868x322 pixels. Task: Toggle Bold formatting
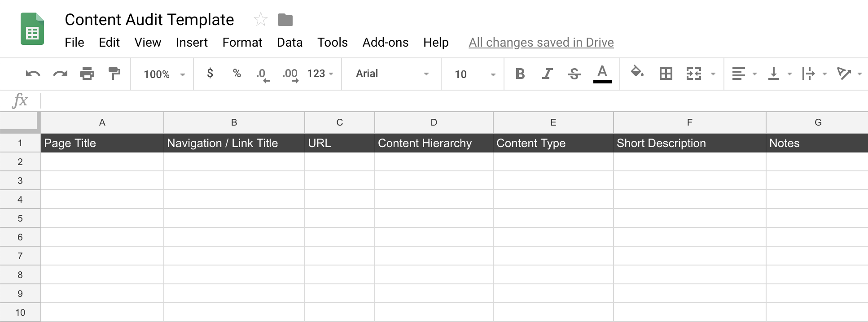tap(520, 74)
